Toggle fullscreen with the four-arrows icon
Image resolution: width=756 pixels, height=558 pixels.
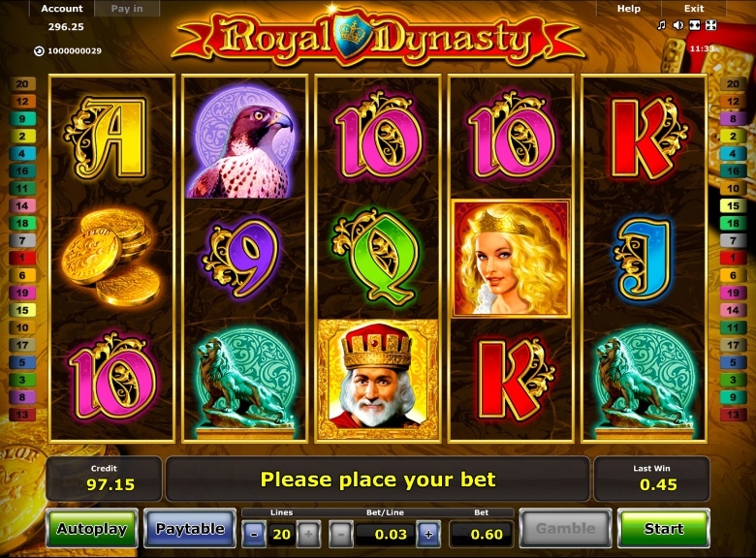click(x=711, y=25)
